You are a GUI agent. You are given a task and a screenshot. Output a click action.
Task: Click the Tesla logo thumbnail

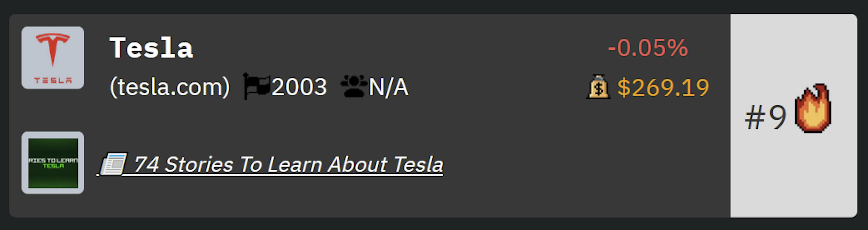pos(53,58)
